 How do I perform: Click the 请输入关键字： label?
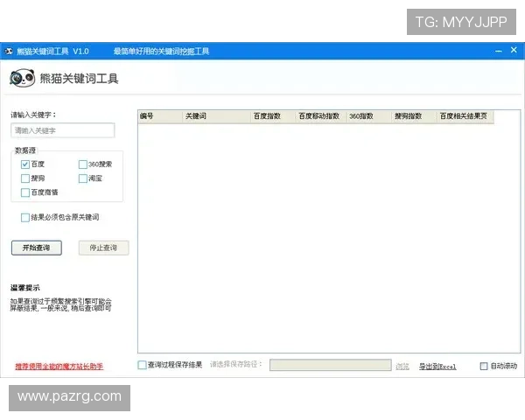click(x=33, y=115)
